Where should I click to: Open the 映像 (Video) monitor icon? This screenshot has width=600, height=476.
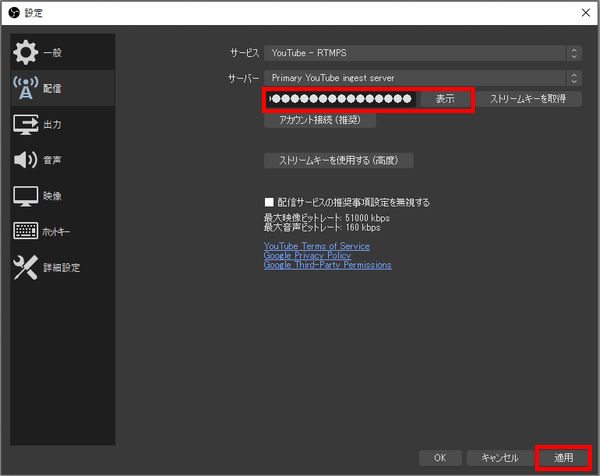[x=25, y=196]
